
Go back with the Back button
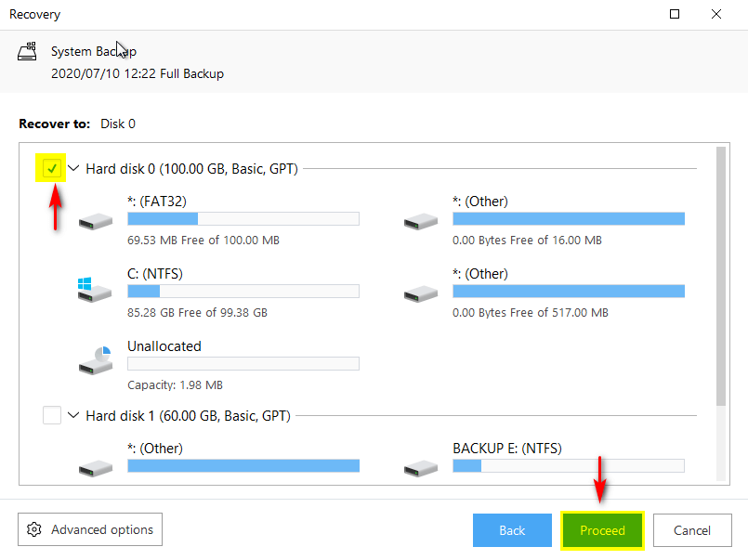(x=512, y=530)
